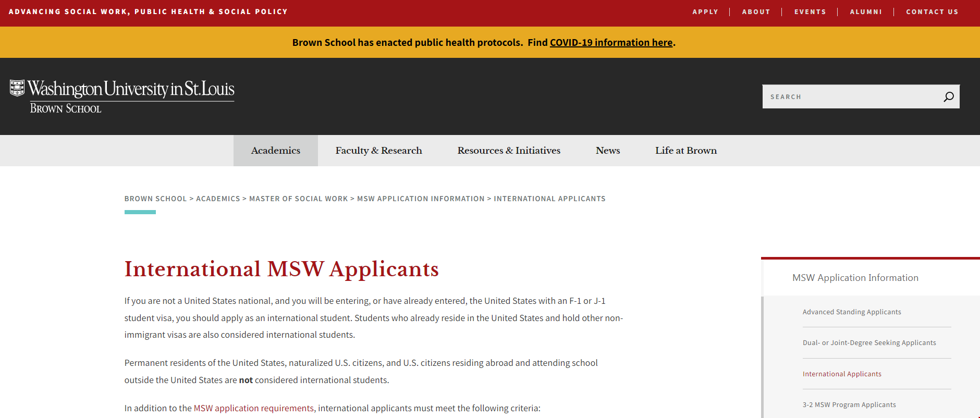Screen dimensions: 980x418
Task: Click the Brown School text under logo
Action: (66, 108)
